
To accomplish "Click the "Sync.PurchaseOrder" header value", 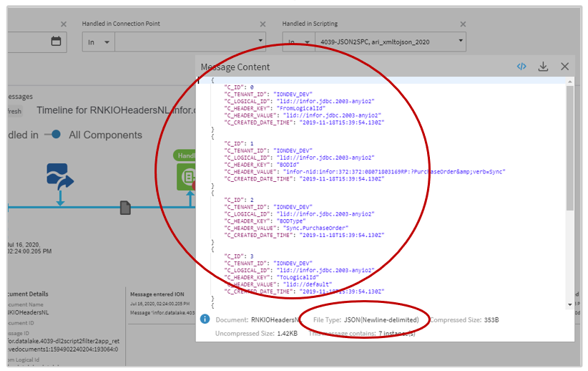I will [315, 228].
